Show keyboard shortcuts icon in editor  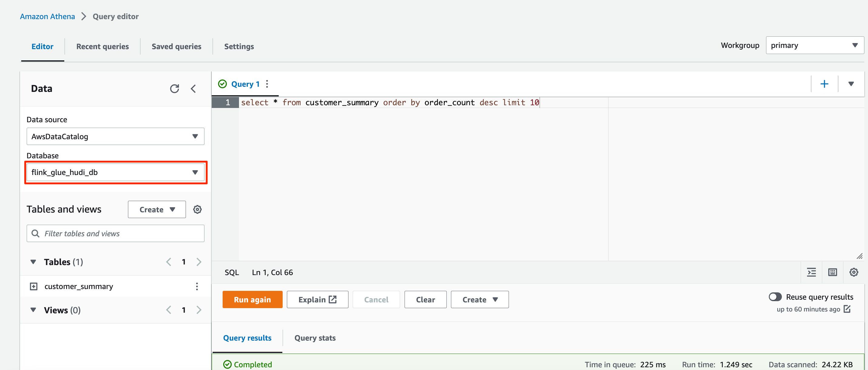click(832, 272)
